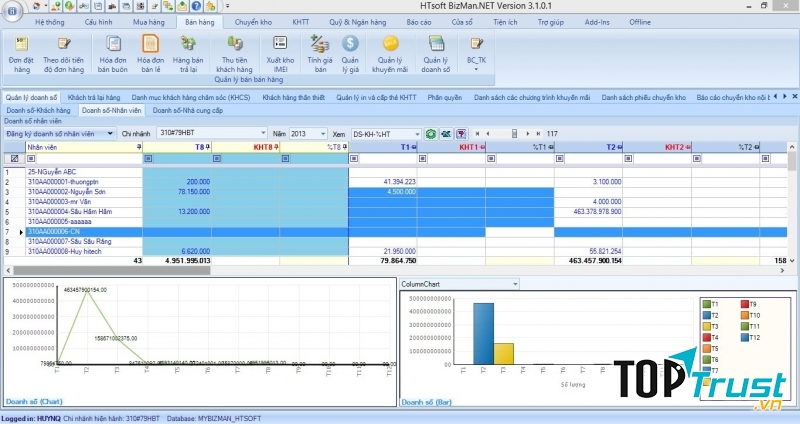Viewport: 800px width, 424px height.
Task: Click the T1 legend color swatch
Action: 707,304
